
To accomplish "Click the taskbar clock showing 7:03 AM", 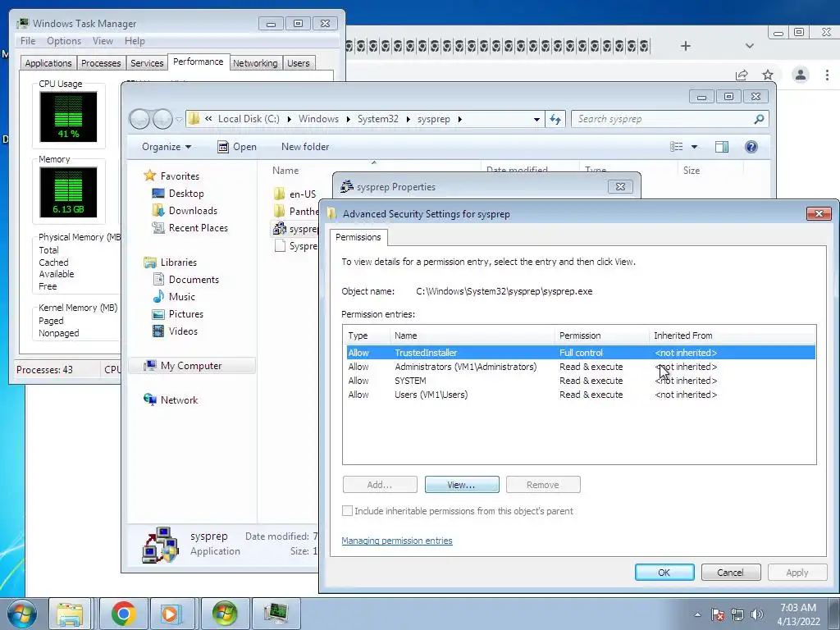I will tap(798, 614).
